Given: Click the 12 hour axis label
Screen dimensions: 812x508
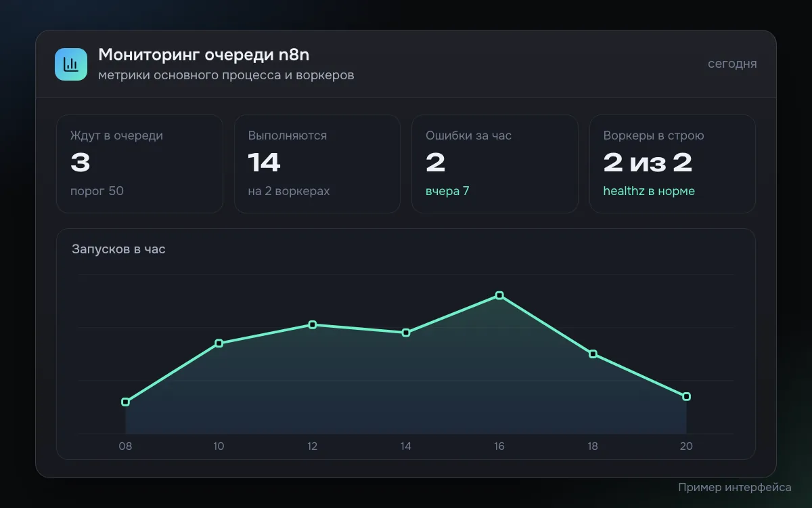Looking at the screenshot, I should [x=313, y=446].
